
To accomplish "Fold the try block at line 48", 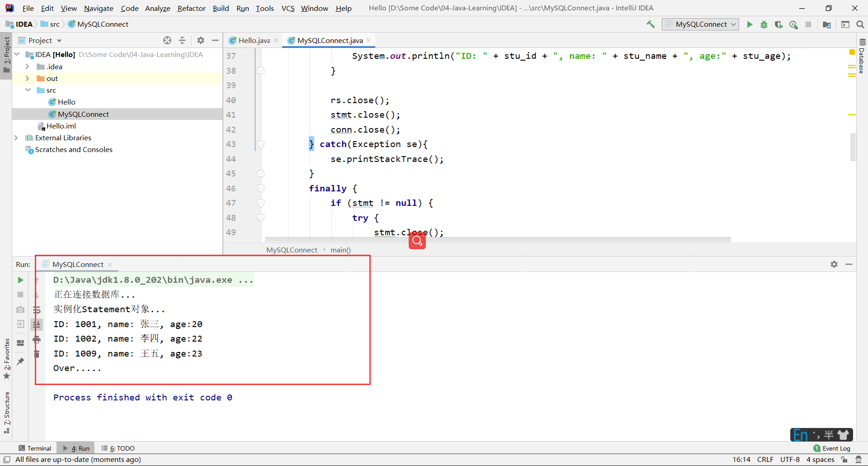I will coord(261,218).
